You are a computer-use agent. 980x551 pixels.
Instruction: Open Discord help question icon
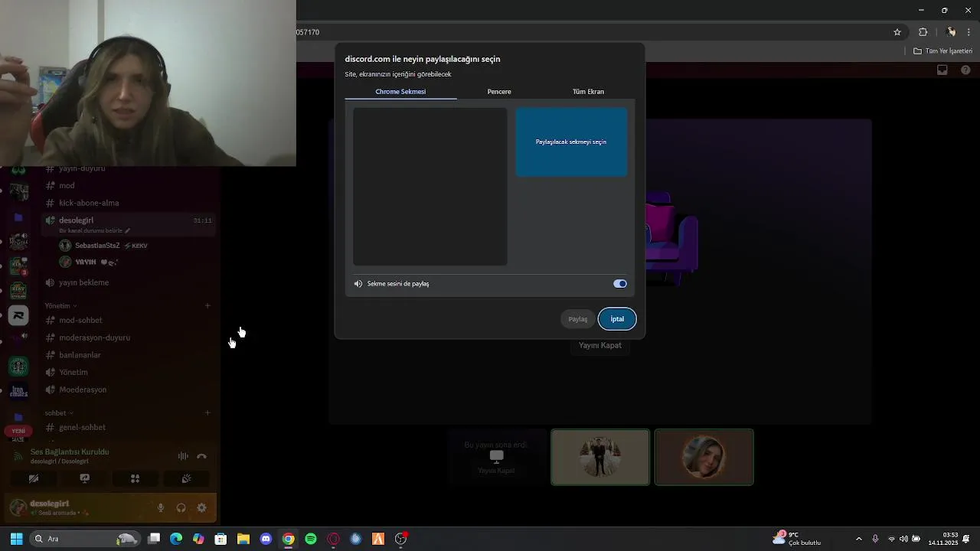pyautogui.click(x=965, y=70)
